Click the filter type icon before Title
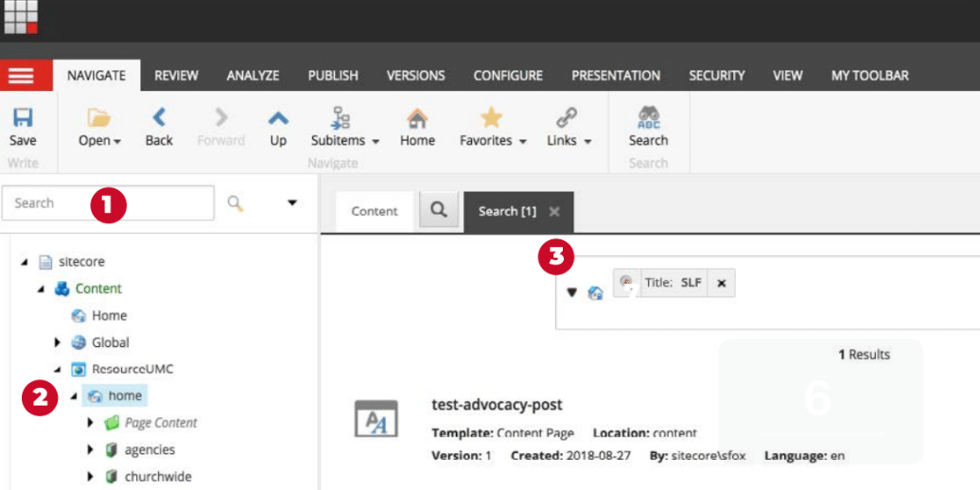The height and width of the screenshot is (490, 980). 627,283
